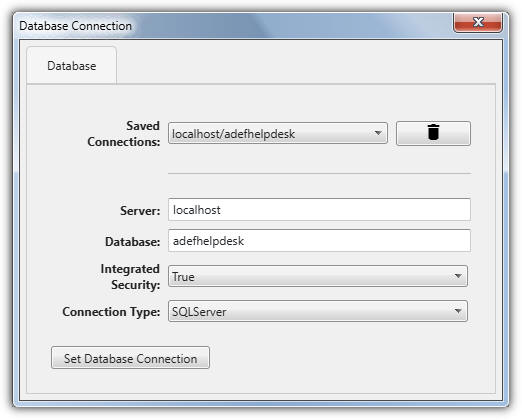The image size is (522, 420).
Task: Expand the Saved Connections dropdown arrow
Action: (378, 133)
